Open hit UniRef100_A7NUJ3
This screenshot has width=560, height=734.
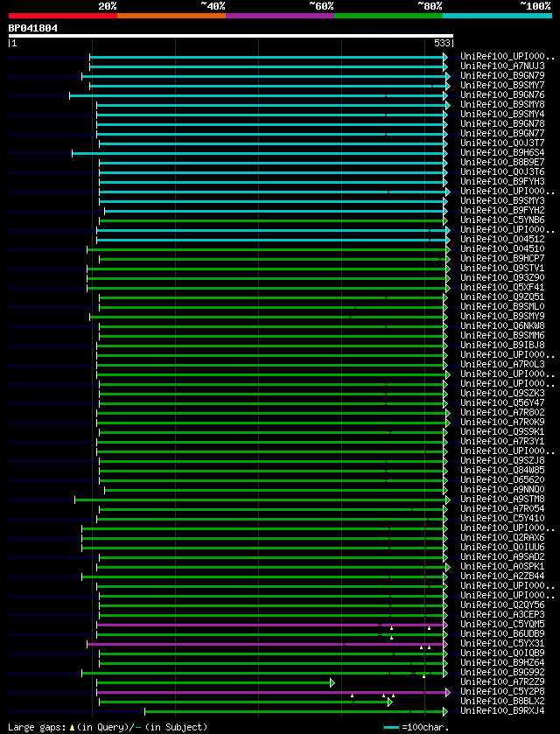pos(502,66)
